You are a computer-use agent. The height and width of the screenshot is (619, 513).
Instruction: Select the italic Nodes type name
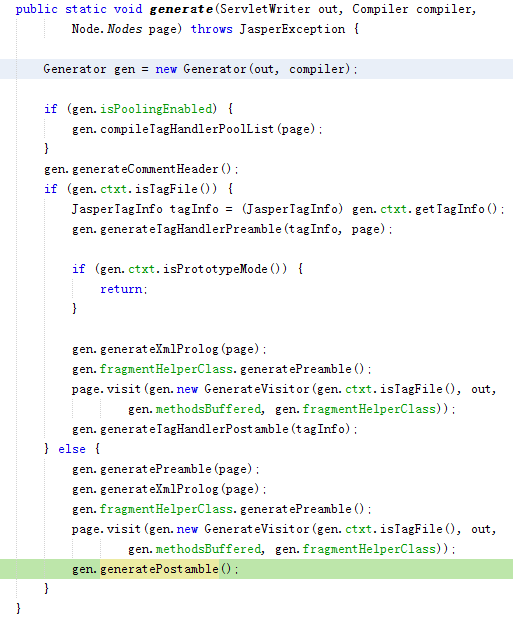tap(124, 29)
